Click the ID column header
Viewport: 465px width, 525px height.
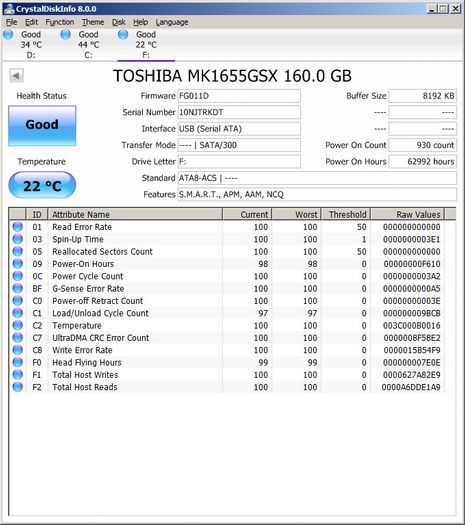click(37, 214)
